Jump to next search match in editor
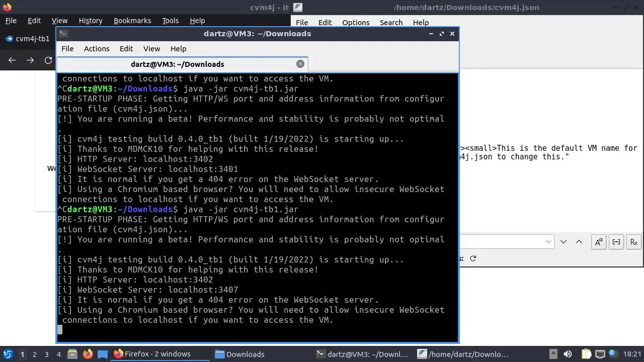This screenshot has height=362, width=644. coord(563,242)
